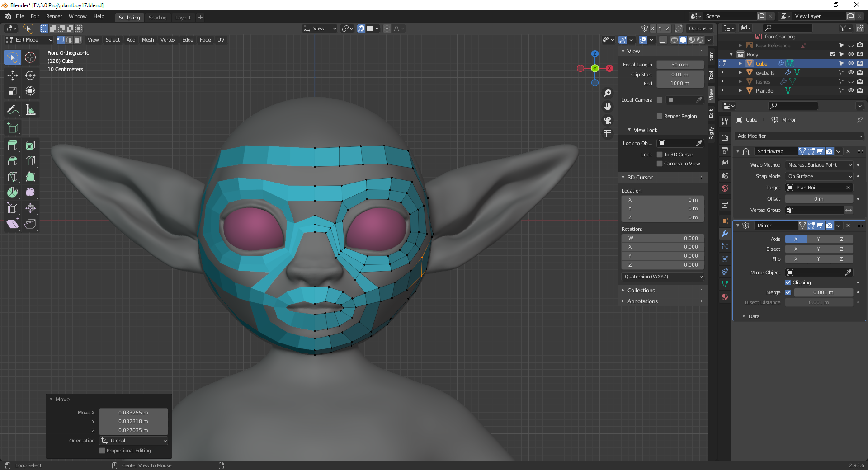The width and height of the screenshot is (868, 470).
Task: Toggle PlantBoi visibility eye icon
Action: pyautogui.click(x=851, y=90)
